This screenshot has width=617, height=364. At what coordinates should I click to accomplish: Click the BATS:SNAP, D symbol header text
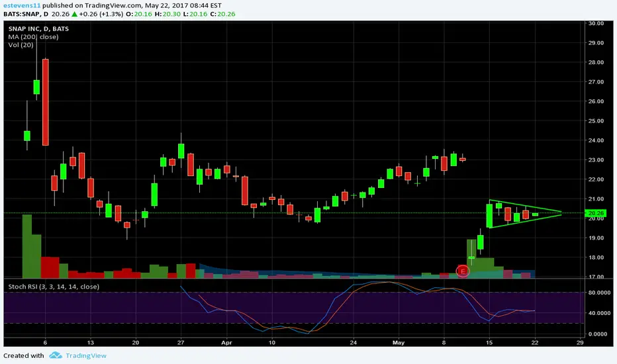26,14
